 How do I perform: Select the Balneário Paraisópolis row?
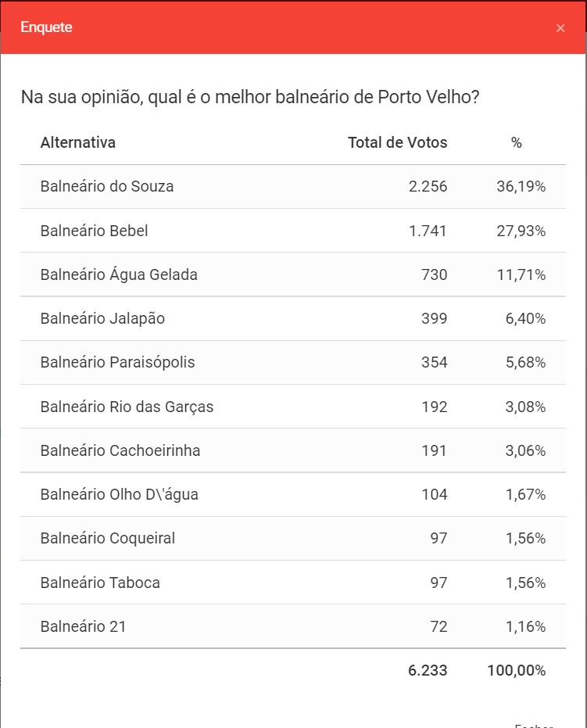(x=117, y=362)
